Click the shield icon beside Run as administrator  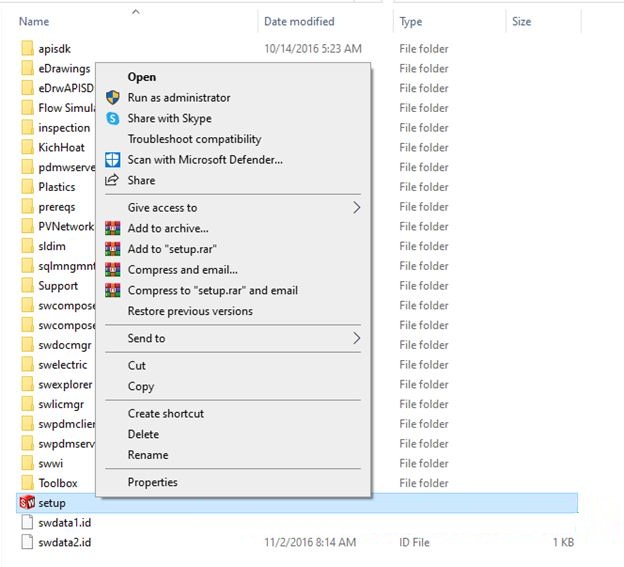(113, 97)
